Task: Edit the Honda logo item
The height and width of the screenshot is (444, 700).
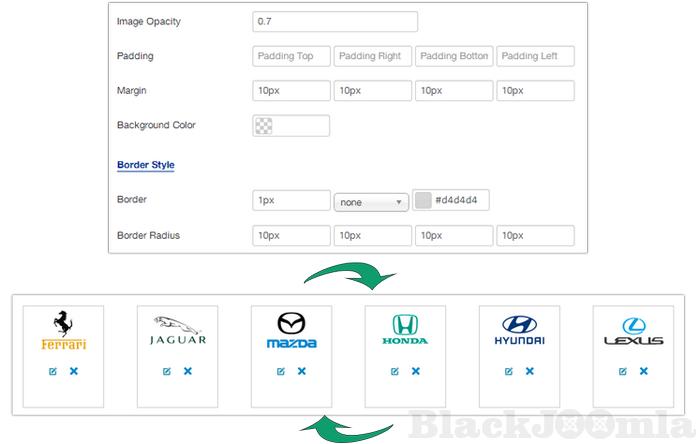Action: click(x=394, y=371)
